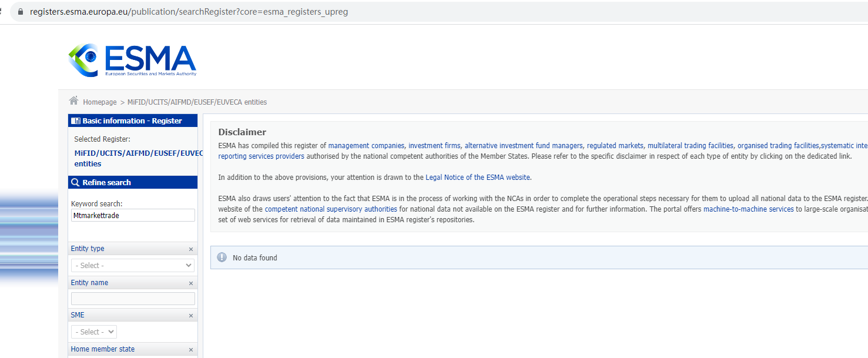Open the investment firms link

tap(434, 146)
